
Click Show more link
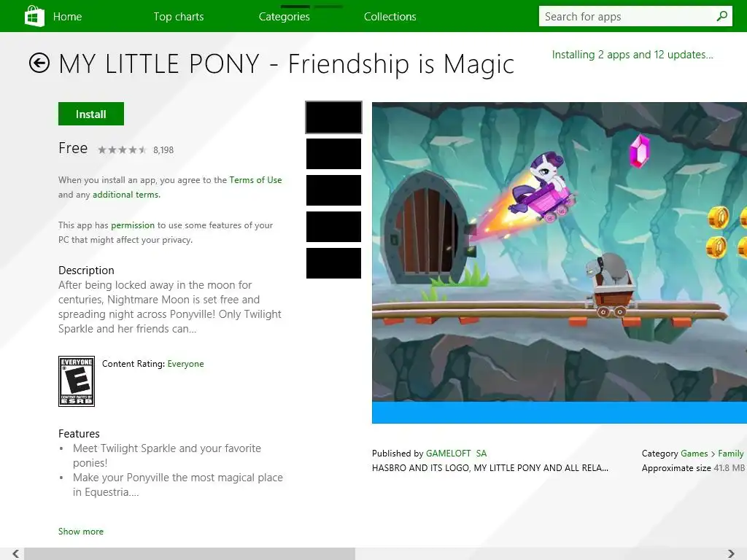(x=81, y=532)
